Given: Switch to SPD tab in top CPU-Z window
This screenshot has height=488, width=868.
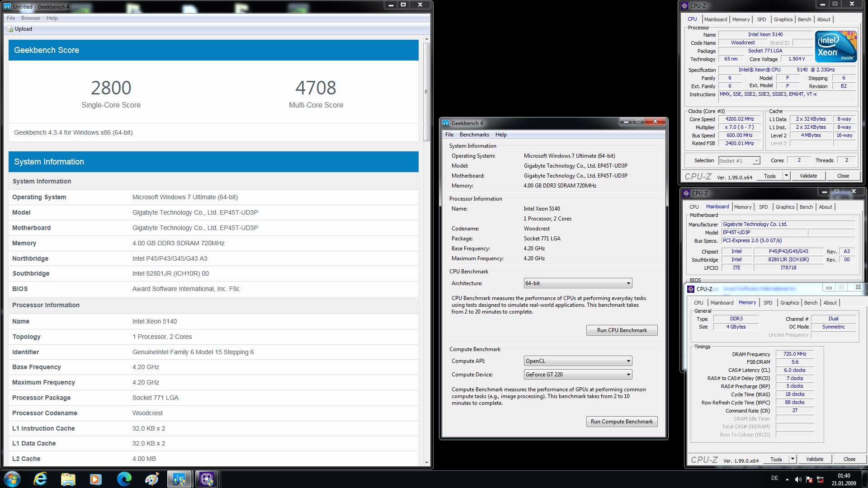Looking at the screenshot, I should [x=762, y=19].
